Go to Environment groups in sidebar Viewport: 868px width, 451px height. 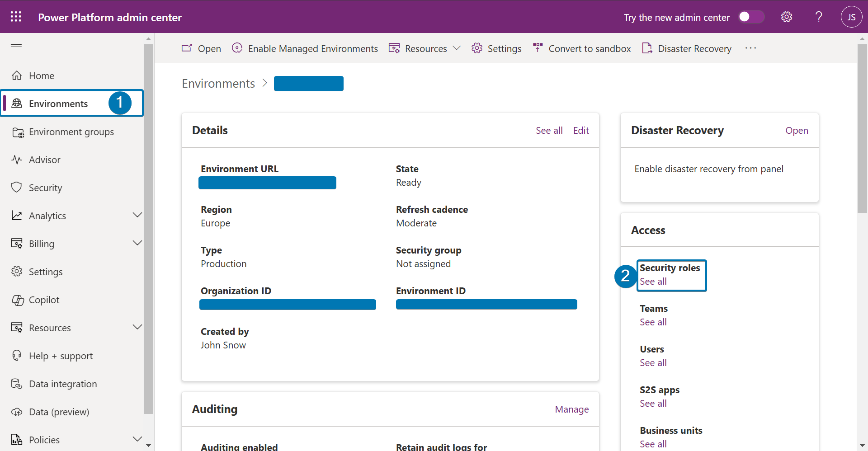(x=71, y=132)
